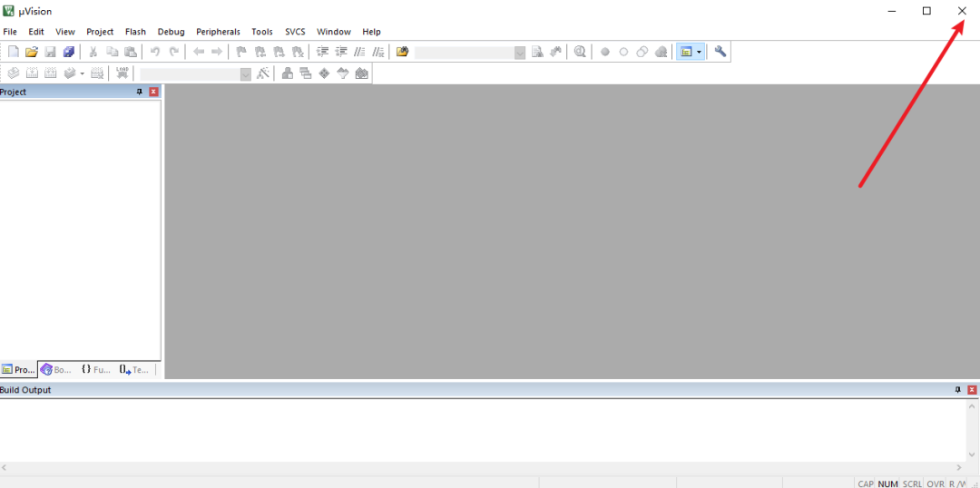Image resolution: width=980 pixels, height=488 pixels.
Task: Open the Edit menu
Action: pos(36,31)
